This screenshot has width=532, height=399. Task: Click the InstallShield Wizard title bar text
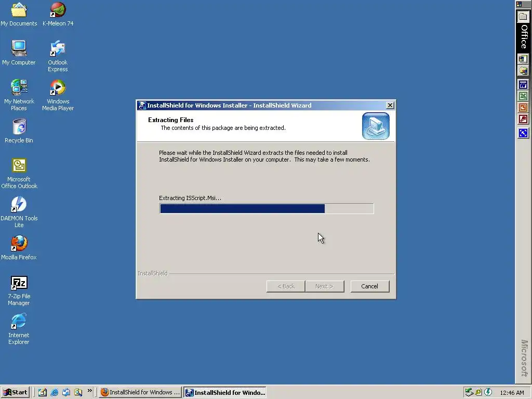[x=229, y=105]
